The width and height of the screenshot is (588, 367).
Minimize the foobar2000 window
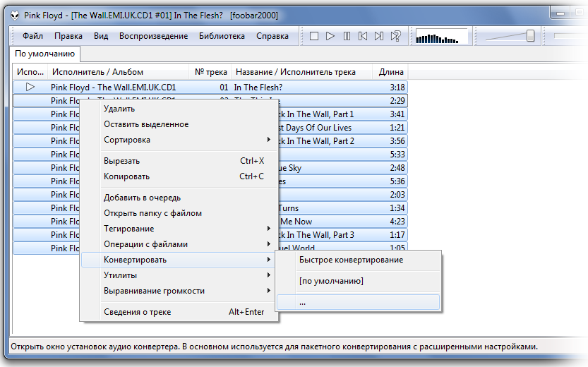[560, 13]
